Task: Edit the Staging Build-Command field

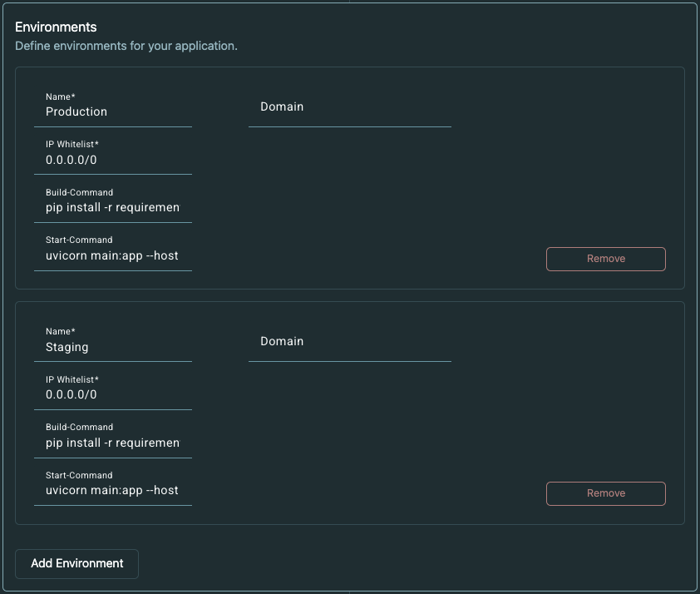Action: (112, 443)
